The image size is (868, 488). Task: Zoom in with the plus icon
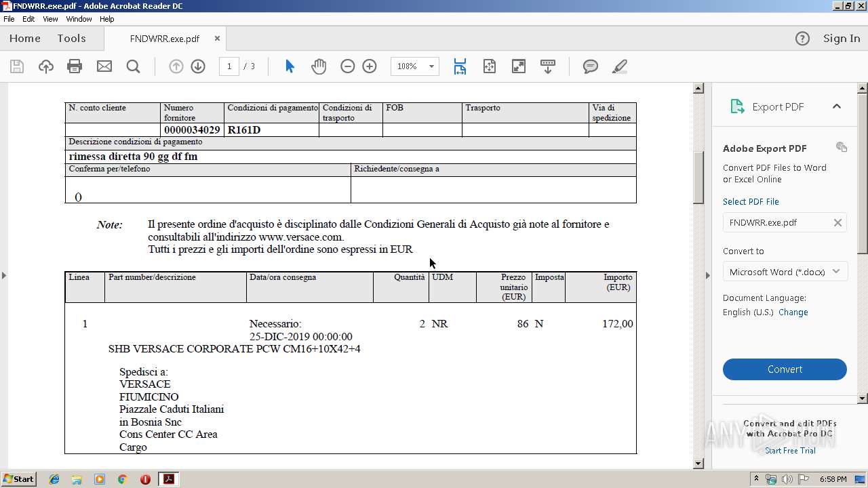point(370,66)
